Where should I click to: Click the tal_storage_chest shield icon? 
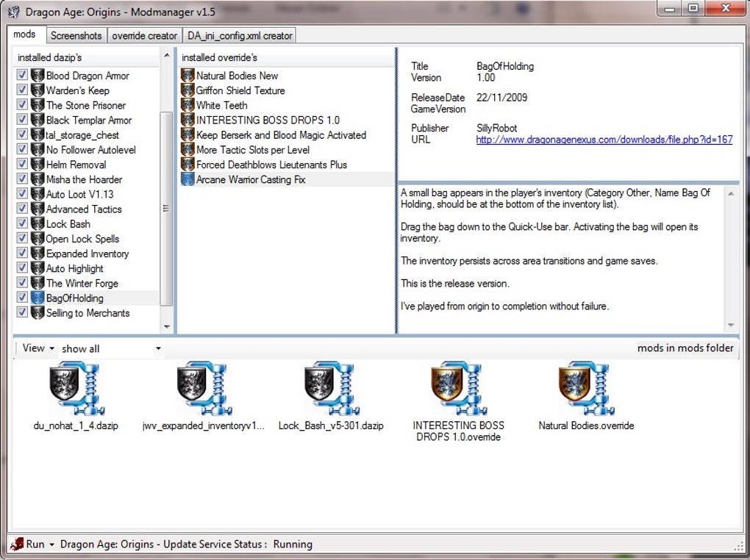pyautogui.click(x=37, y=134)
